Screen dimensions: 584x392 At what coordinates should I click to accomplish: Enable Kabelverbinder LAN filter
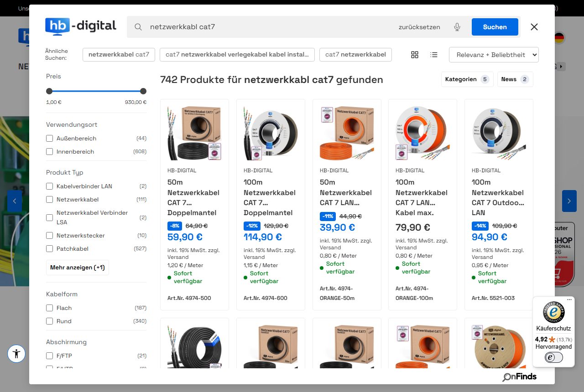pyautogui.click(x=50, y=186)
